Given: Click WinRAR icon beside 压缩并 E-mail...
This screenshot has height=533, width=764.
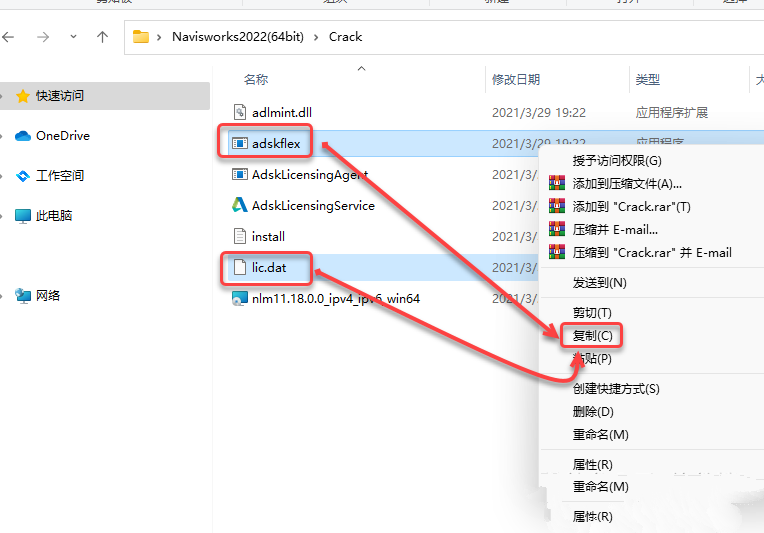Looking at the screenshot, I should tap(557, 228).
